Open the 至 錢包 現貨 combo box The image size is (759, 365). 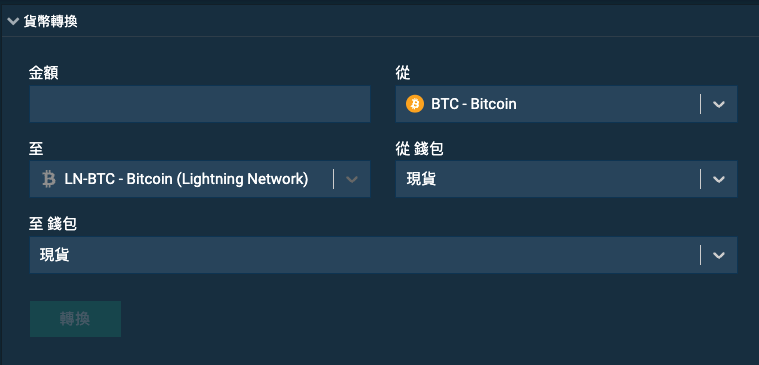click(x=383, y=255)
